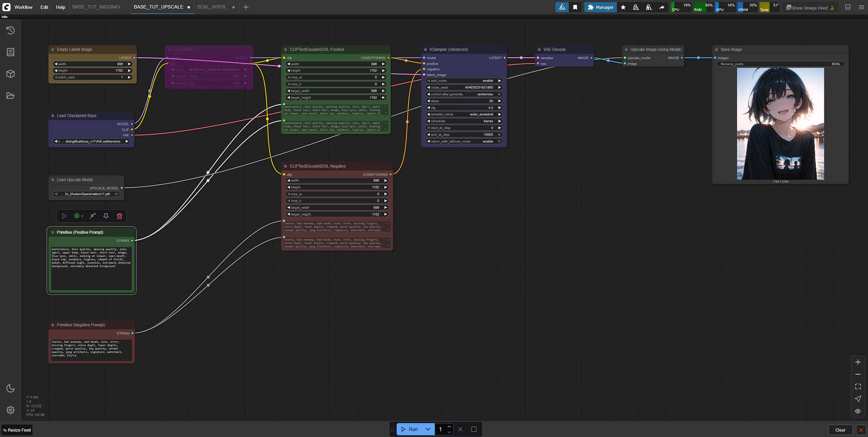Click the cfg value slider in KSampler
Screen dimensions: 868x437
coord(464,108)
